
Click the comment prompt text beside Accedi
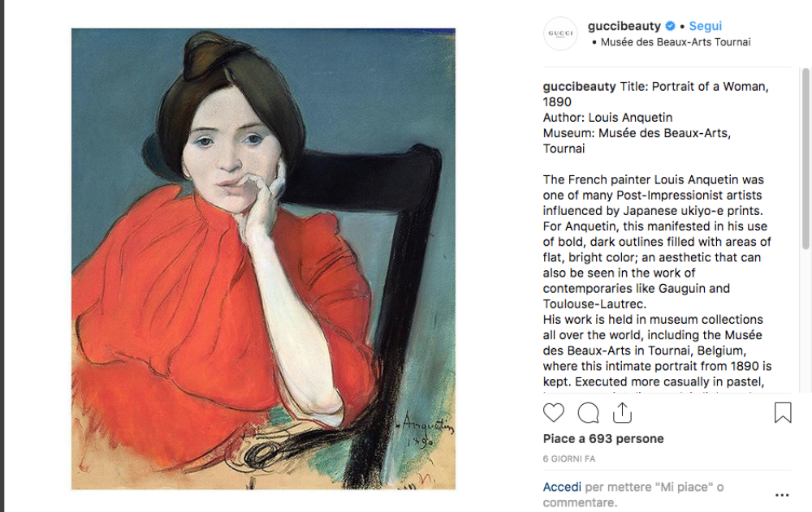coord(654,494)
